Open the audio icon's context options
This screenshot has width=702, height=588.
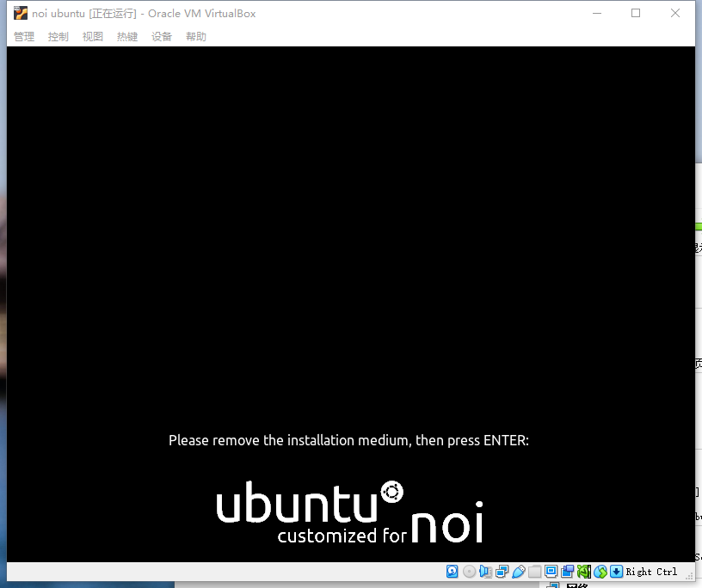(485, 572)
